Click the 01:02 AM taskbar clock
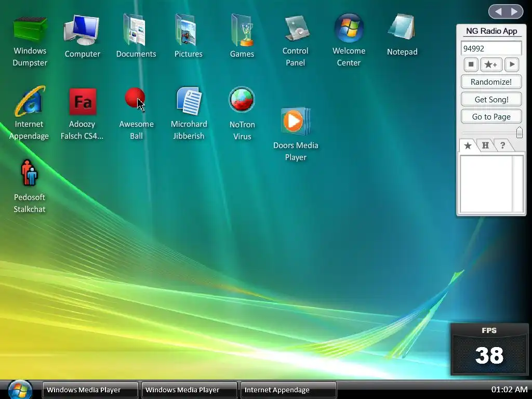 [509, 390]
